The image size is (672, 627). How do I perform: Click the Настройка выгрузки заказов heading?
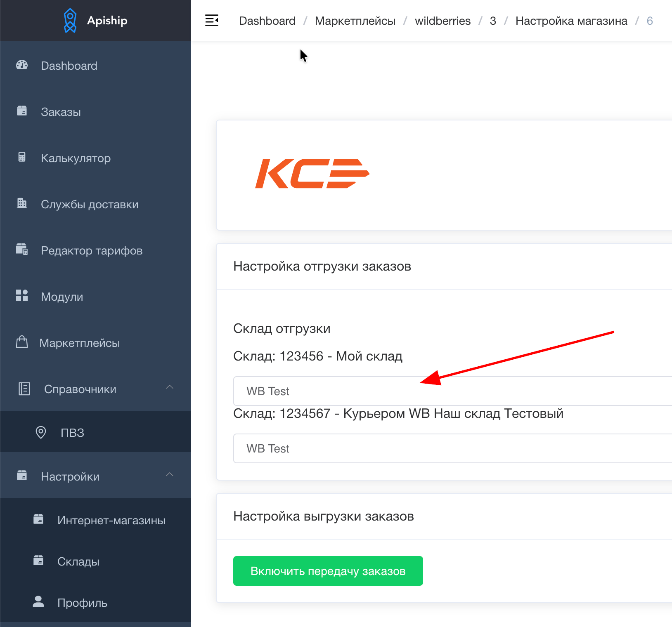click(324, 516)
